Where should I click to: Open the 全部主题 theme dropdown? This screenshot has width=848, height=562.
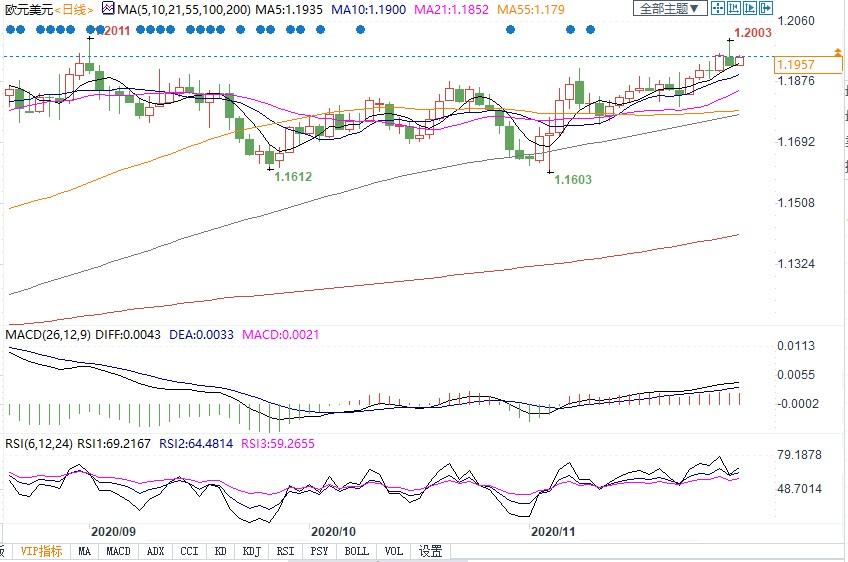tap(670, 8)
